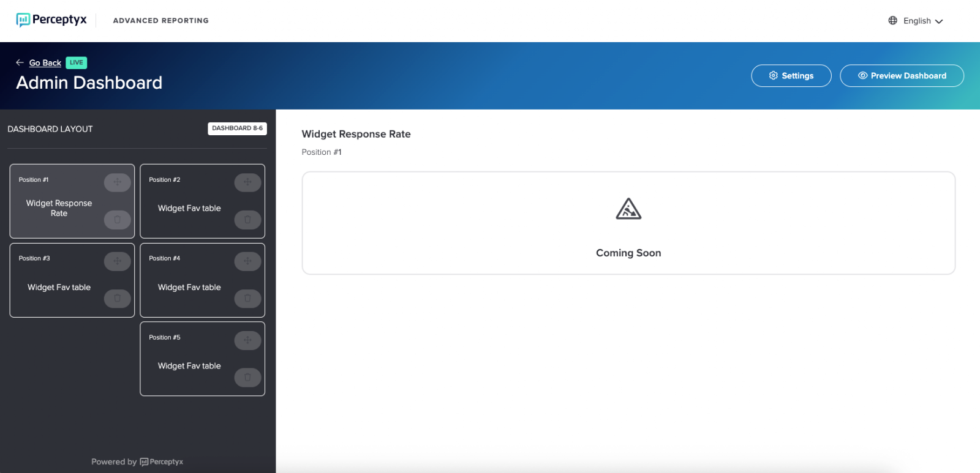Image resolution: width=980 pixels, height=473 pixels.
Task: Click the globe language icon
Action: [893, 21]
